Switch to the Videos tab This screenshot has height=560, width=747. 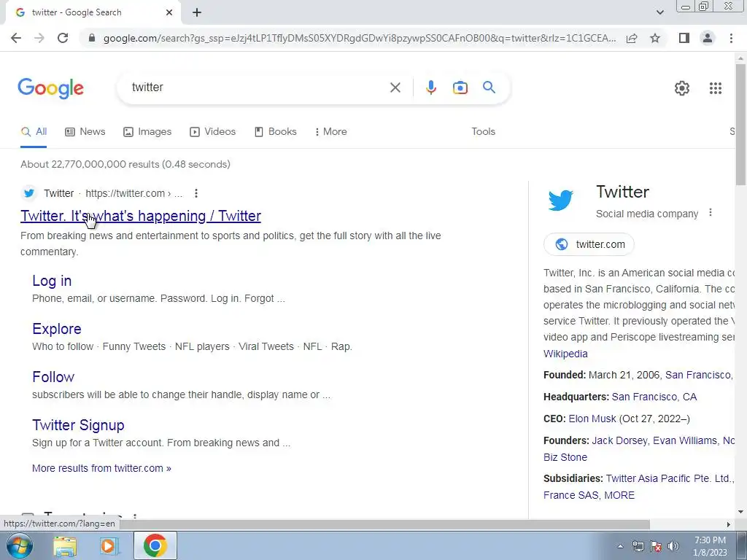(212, 132)
